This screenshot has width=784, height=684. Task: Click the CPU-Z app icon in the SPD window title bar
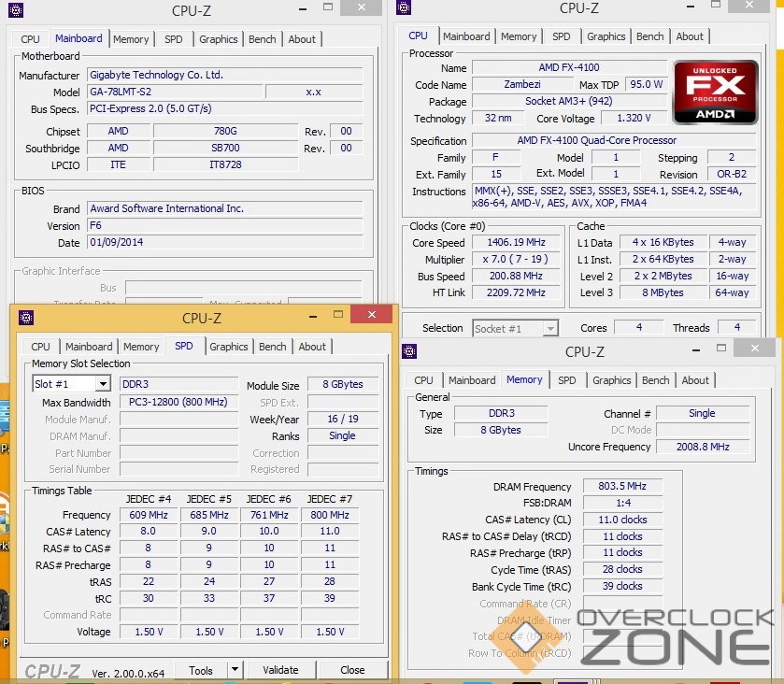[26, 318]
